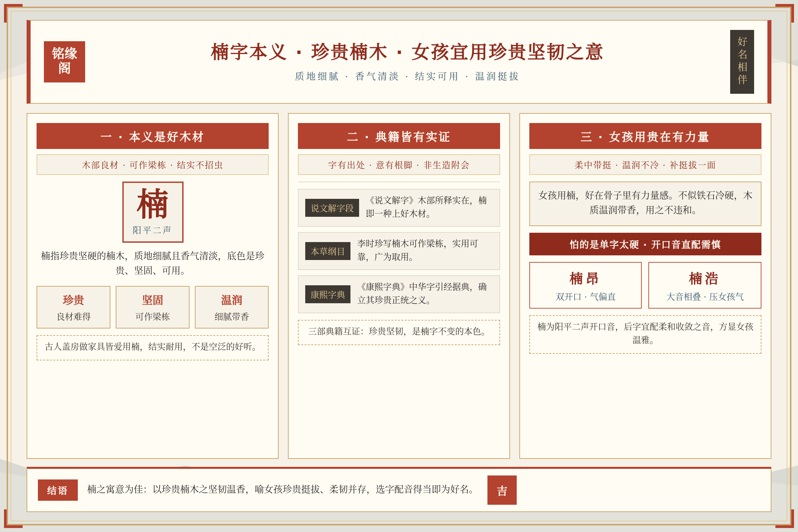Click the 温润 细腻带香 card
This screenshot has height=532, width=798.
(232, 307)
